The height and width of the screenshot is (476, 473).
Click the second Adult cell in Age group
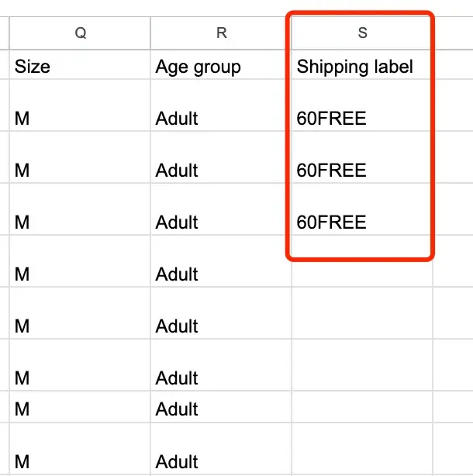[x=221, y=157]
